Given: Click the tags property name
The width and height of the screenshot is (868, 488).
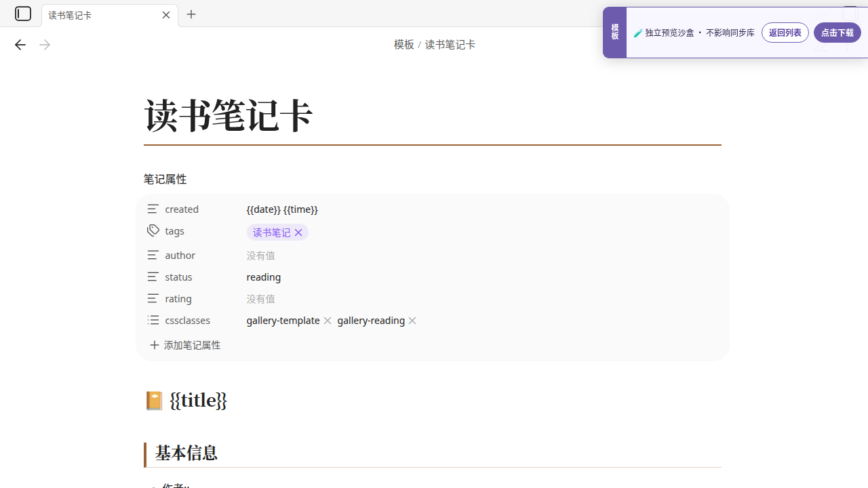Looking at the screenshot, I should click(174, 230).
